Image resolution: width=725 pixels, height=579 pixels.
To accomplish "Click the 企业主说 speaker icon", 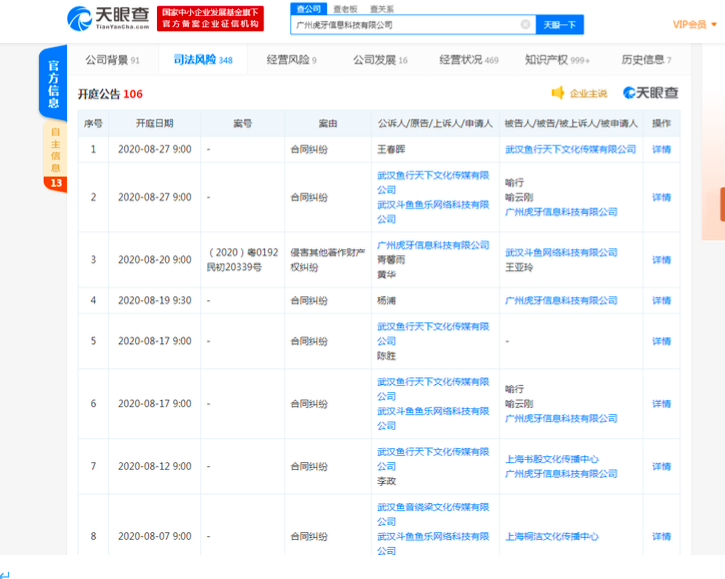I will 558,93.
